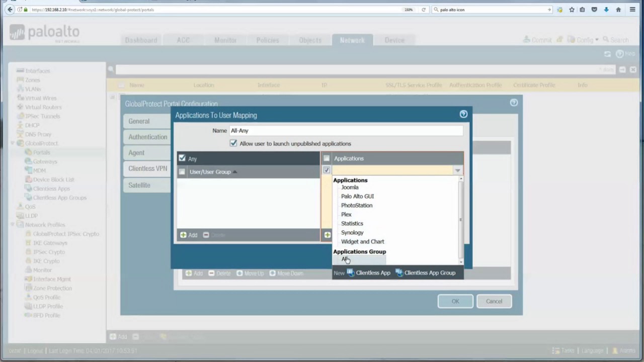Open the Clientless VPN tab

pos(147,168)
